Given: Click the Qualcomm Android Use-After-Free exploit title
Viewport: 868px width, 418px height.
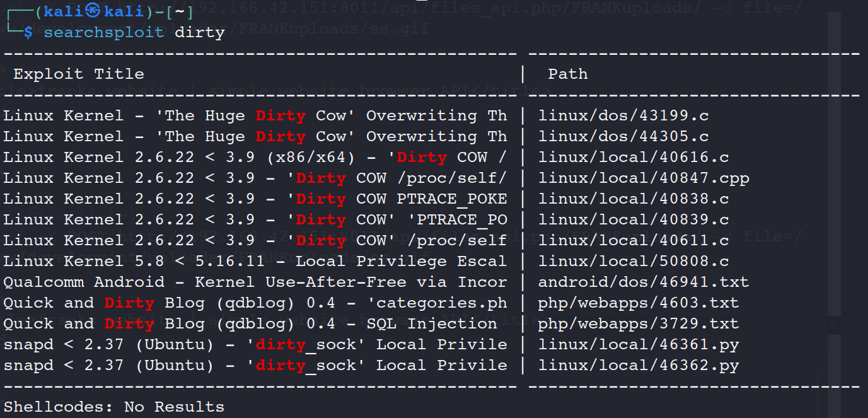Looking at the screenshot, I should pos(255,282).
